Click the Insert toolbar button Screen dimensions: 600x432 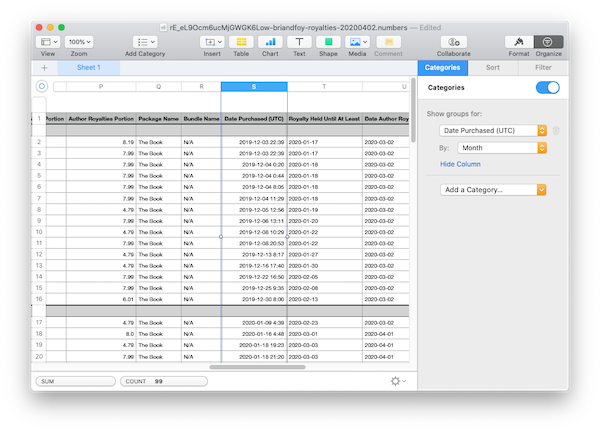click(x=212, y=42)
